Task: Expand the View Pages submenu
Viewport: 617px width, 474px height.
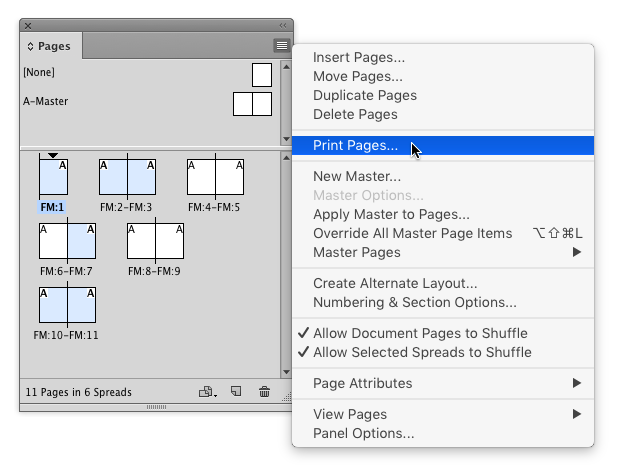Action: click(x=443, y=414)
